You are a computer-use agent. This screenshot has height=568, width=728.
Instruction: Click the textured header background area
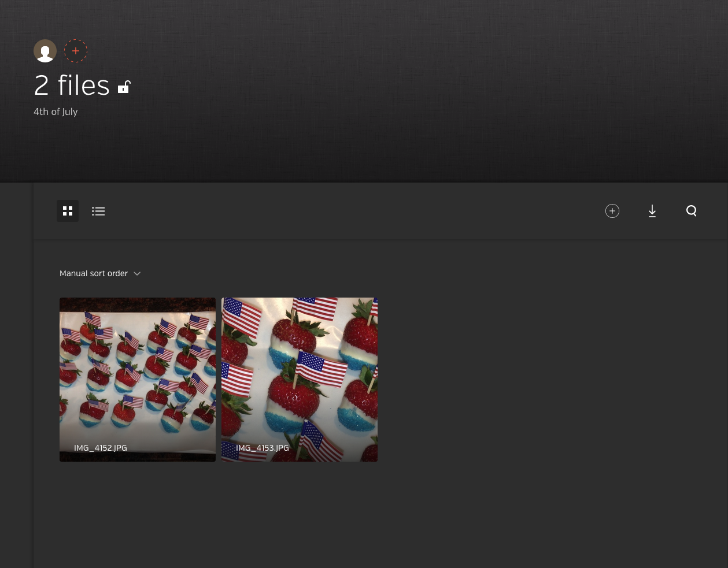pyautogui.click(x=405, y=87)
